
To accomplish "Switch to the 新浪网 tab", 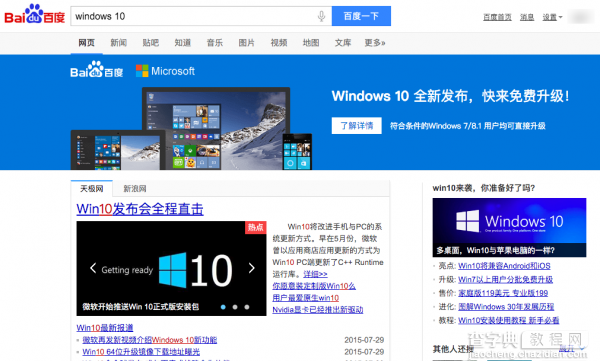I will click(x=135, y=189).
